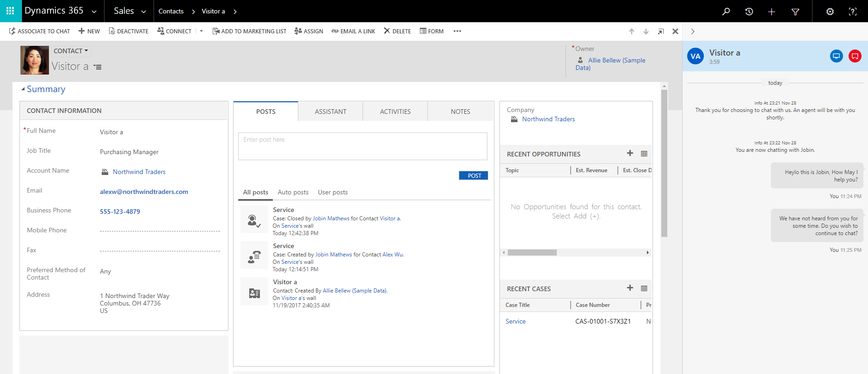Screen dimensions: 868x374
Task: Click the blue POST button
Action: pos(474,175)
